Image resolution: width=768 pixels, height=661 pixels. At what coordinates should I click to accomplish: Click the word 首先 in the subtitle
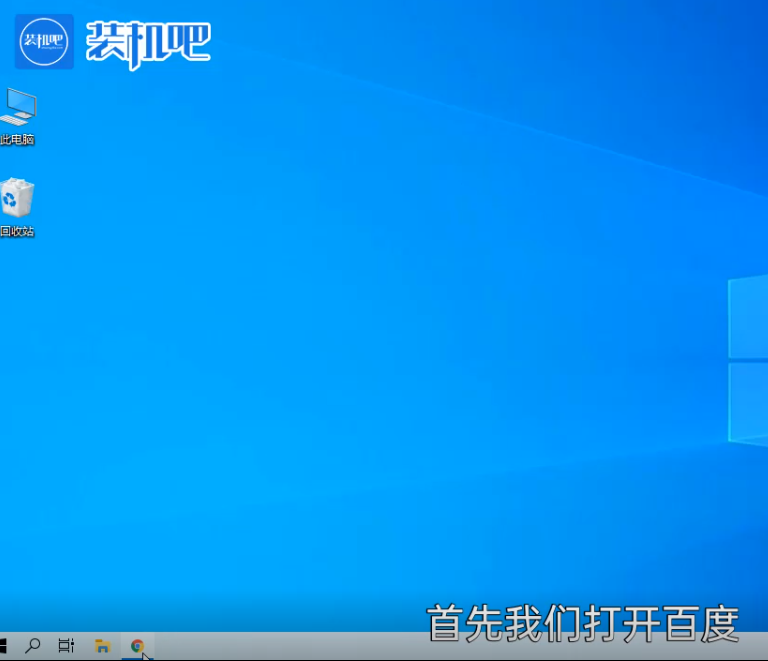[x=465, y=623]
